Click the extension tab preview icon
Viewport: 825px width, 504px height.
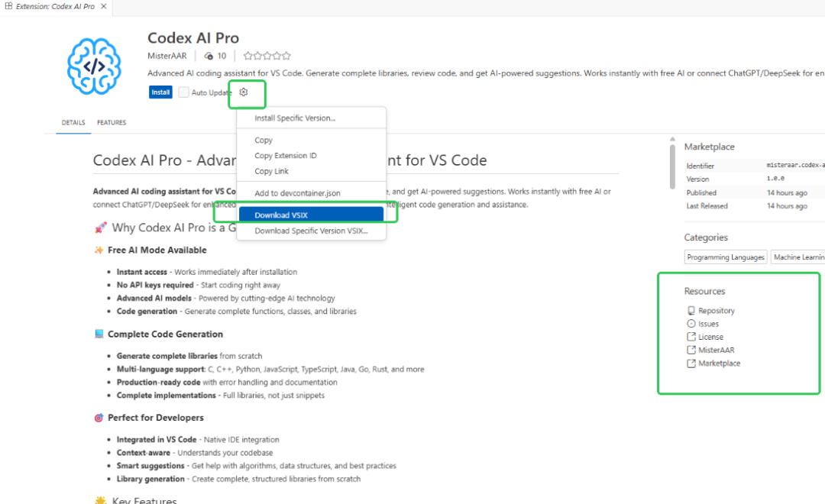(9, 6)
